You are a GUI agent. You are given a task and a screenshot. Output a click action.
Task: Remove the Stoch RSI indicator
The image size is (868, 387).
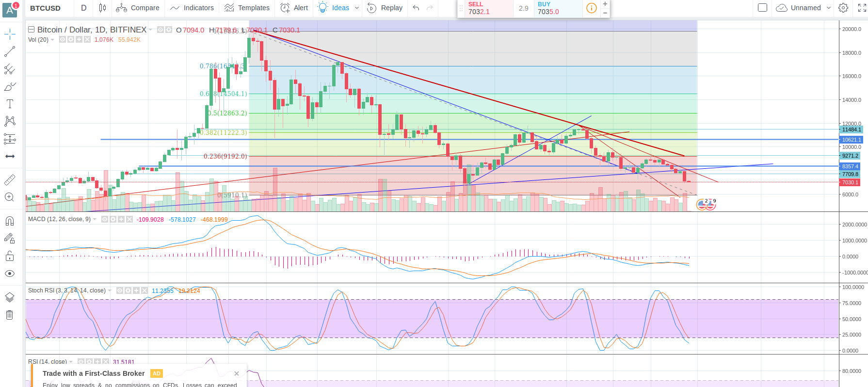(145, 290)
